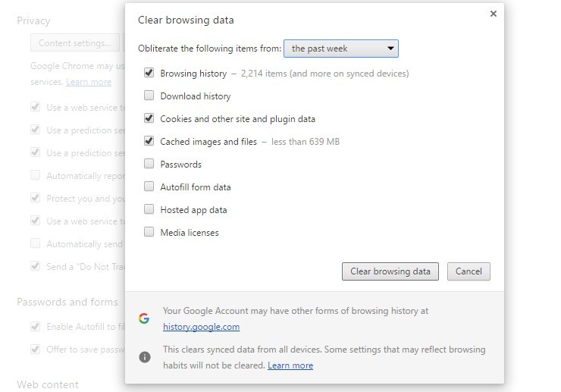This screenshot has width=561, height=392.
Task: Uncheck Cached images and files
Action: point(149,141)
